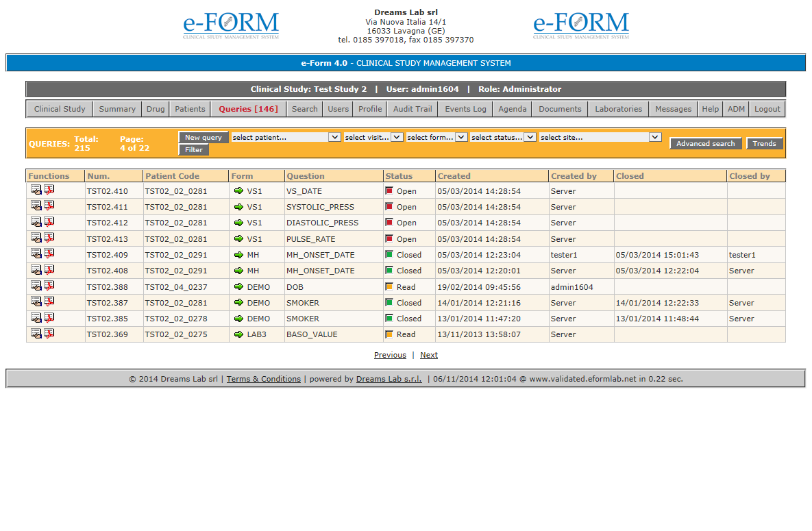Image resolution: width=812 pixels, height=531 pixels.
Task: Open the Laboratories menu item
Action: (618, 109)
